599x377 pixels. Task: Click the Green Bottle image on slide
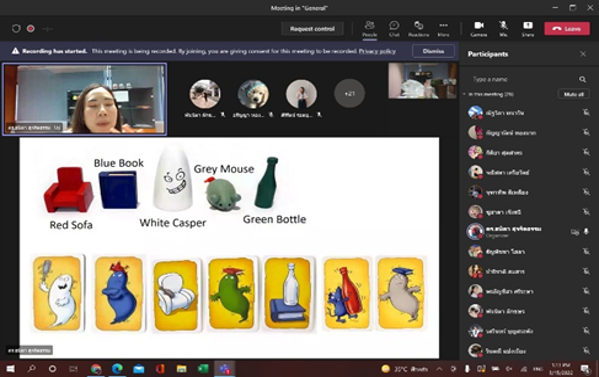[x=266, y=183]
